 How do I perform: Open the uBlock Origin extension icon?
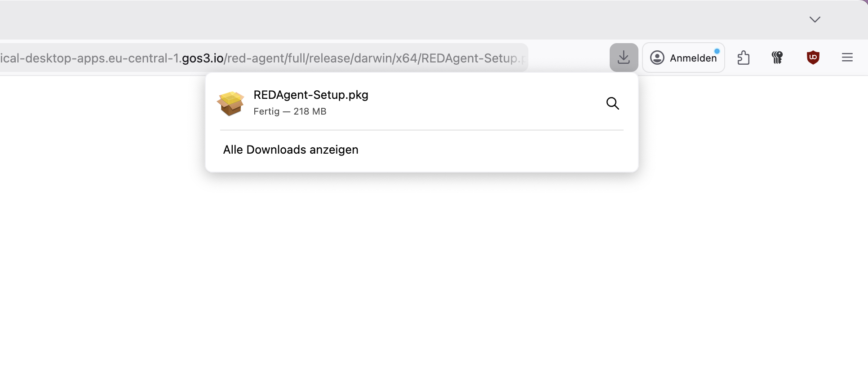point(813,58)
